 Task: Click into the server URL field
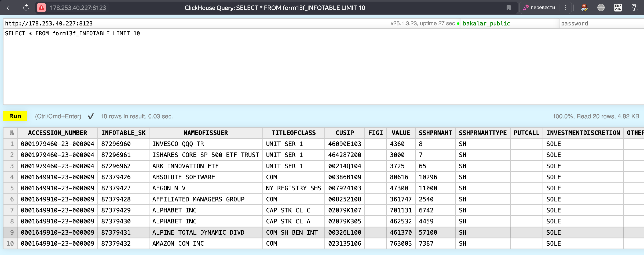[x=188, y=24]
